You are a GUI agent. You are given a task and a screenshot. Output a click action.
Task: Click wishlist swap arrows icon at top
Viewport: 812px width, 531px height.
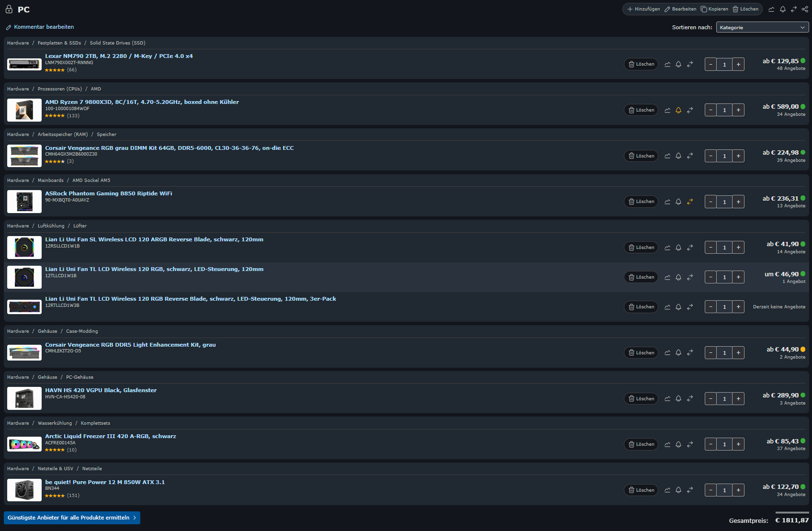point(794,9)
